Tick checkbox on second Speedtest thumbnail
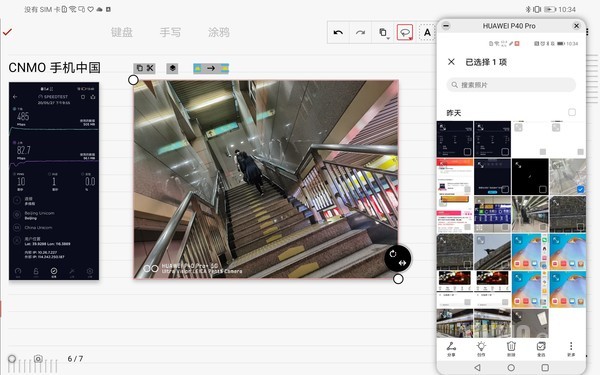Screen dimensions: 600x375 (505, 152)
